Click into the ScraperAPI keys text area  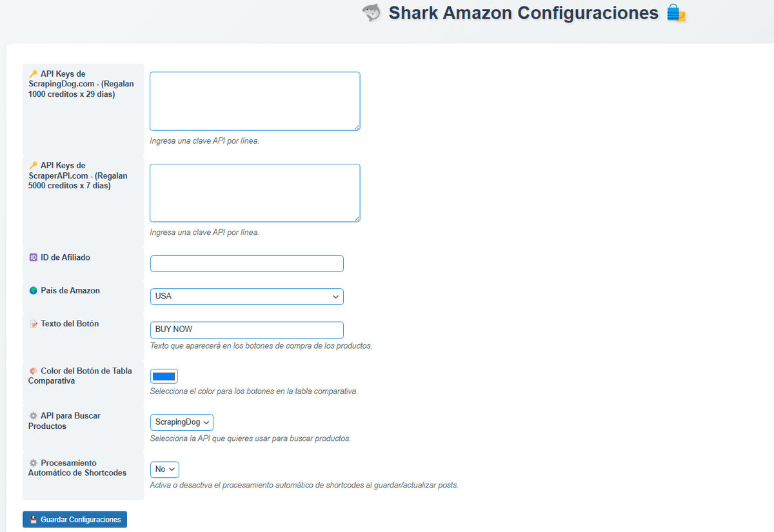[x=255, y=193]
